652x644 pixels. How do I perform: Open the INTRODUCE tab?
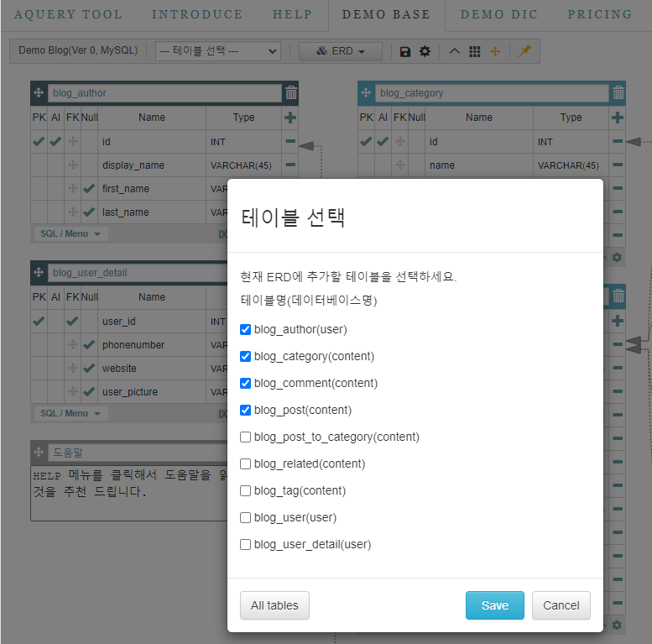point(197,14)
